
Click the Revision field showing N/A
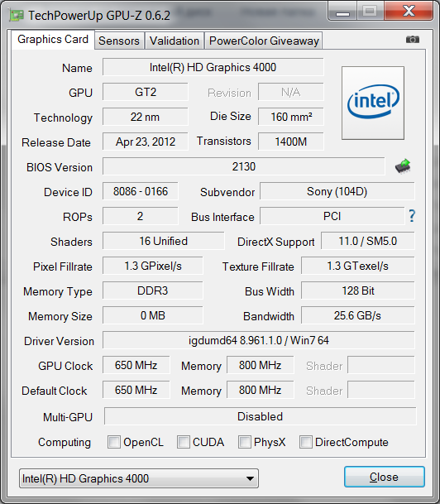coord(291,92)
